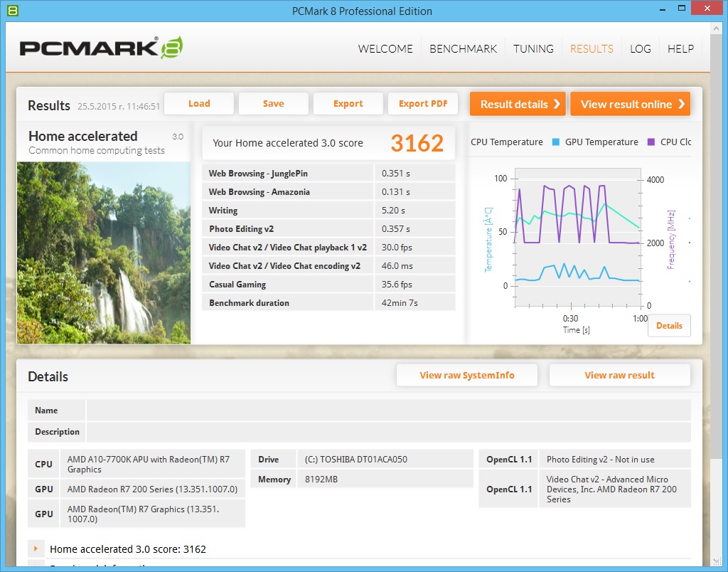728x572 pixels.
Task: Click the Load button
Action: click(199, 104)
